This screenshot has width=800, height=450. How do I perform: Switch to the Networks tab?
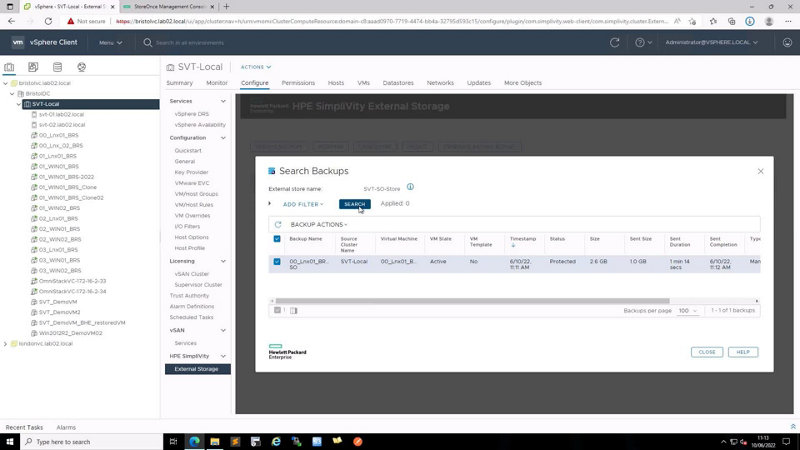tap(440, 83)
